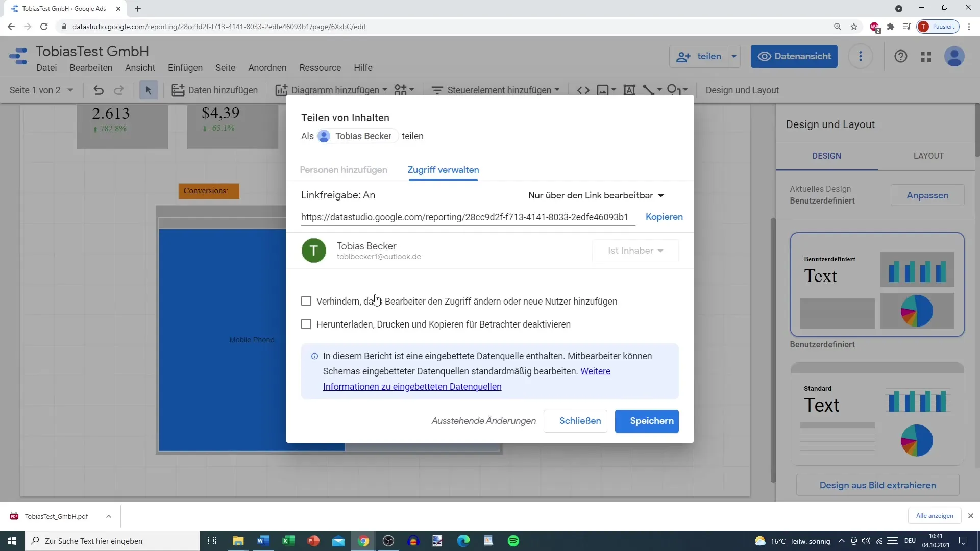980x551 pixels.
Task: Check 'Verhindern, dass Bearbeiter den Zugriff ändern'
Action: (306, 302)
